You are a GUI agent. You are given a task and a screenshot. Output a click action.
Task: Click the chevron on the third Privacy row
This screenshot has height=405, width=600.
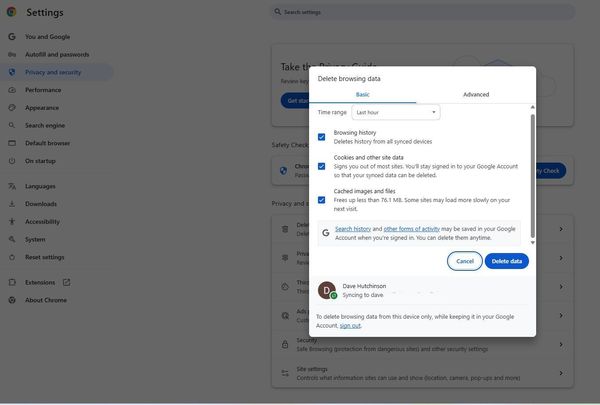tap(561, 287)
